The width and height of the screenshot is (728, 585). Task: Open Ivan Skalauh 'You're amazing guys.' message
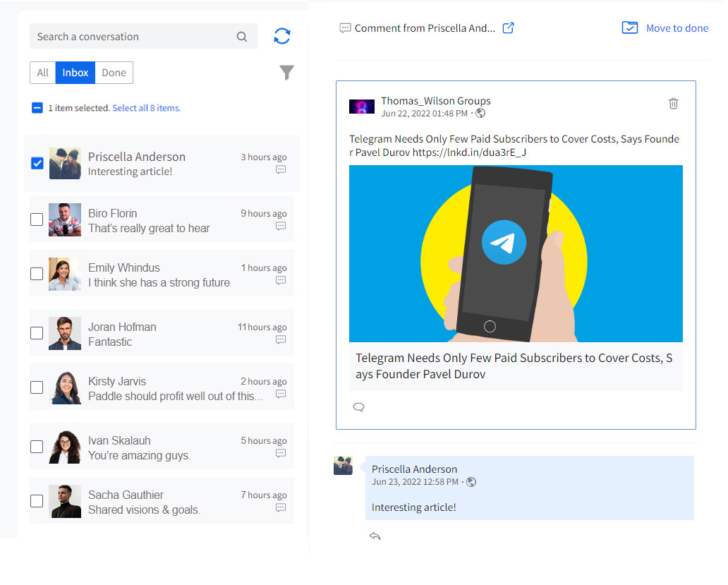tap(139, 455)
